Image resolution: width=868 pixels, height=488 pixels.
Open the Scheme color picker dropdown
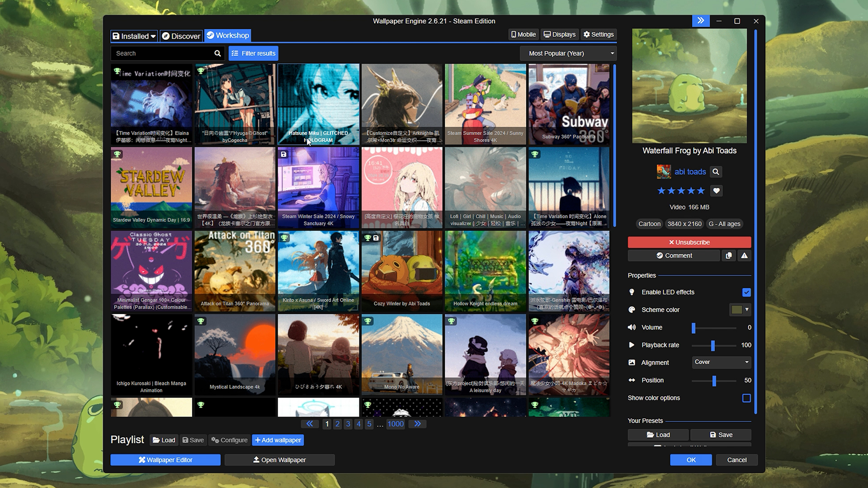740,310
